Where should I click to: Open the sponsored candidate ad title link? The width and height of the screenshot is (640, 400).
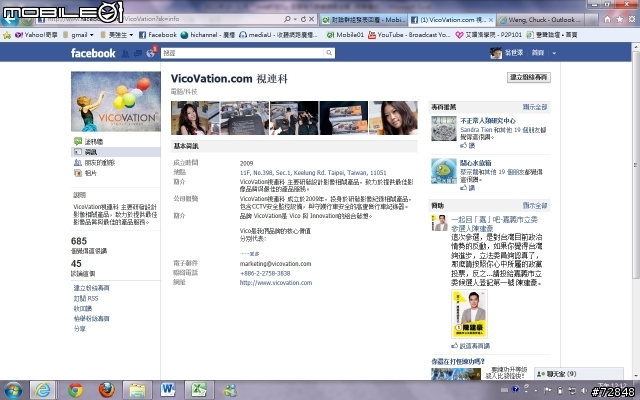[494, 224]
